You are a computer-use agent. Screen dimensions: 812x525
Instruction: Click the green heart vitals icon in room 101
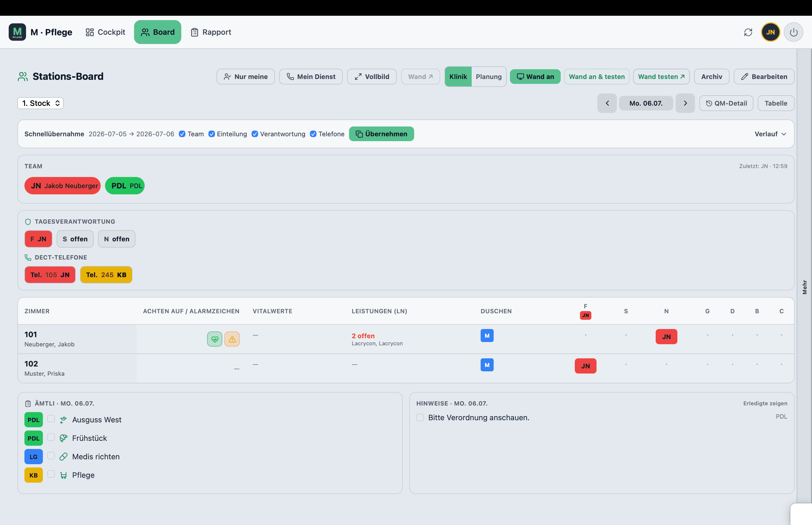point(215,339)
